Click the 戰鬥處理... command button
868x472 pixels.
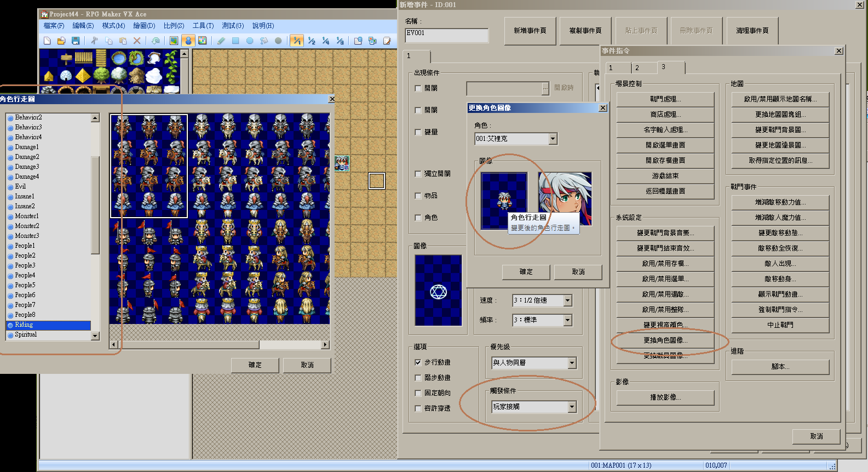665,99
